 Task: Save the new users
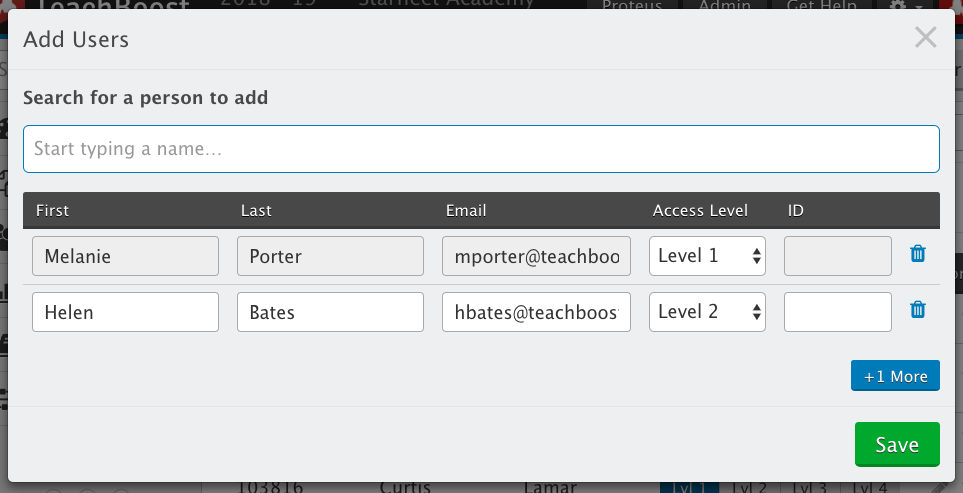[897, 444]
